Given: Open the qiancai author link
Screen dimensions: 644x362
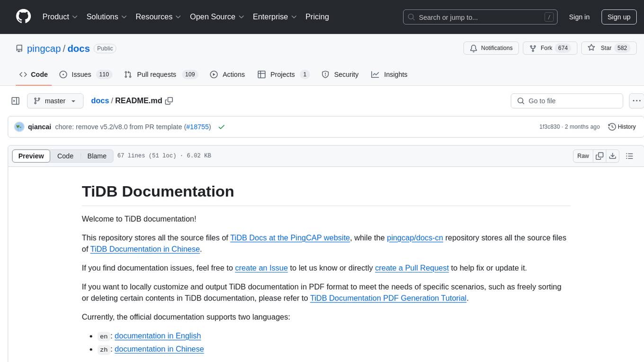Looking at the screenshot, I should point(40,127).
